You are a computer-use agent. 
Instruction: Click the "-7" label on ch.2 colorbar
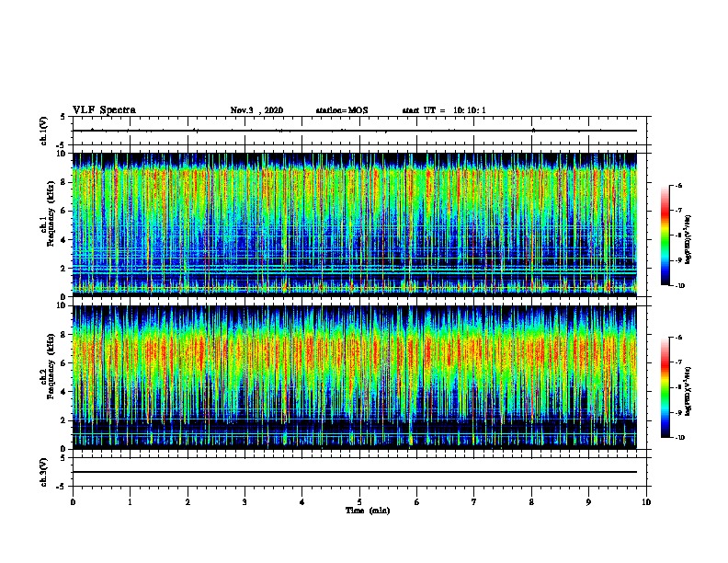tap(679, 362)
